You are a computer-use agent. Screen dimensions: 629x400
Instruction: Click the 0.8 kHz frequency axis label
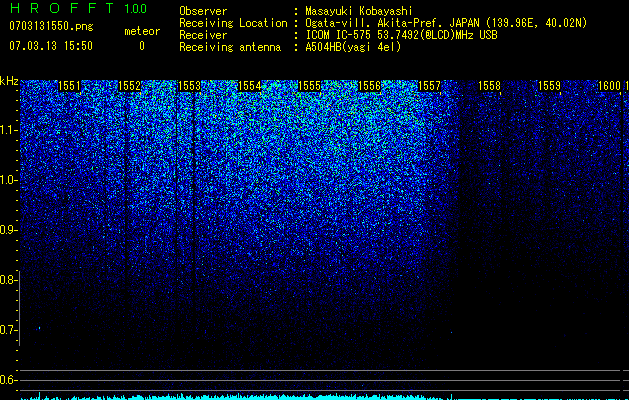8,280
